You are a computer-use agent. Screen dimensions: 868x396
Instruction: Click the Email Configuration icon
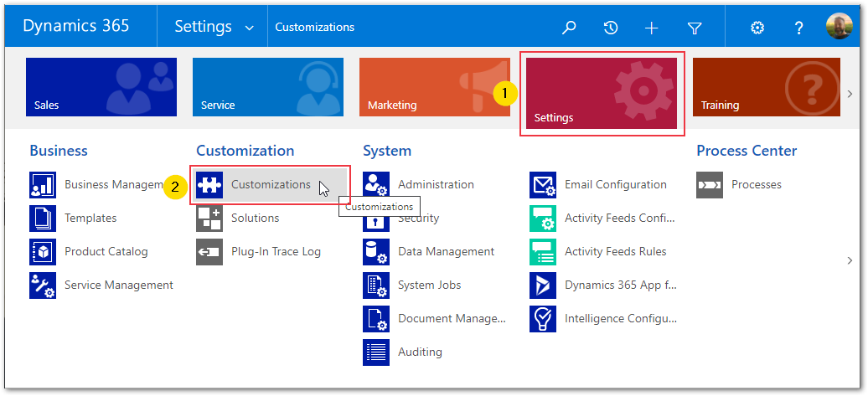543,185
